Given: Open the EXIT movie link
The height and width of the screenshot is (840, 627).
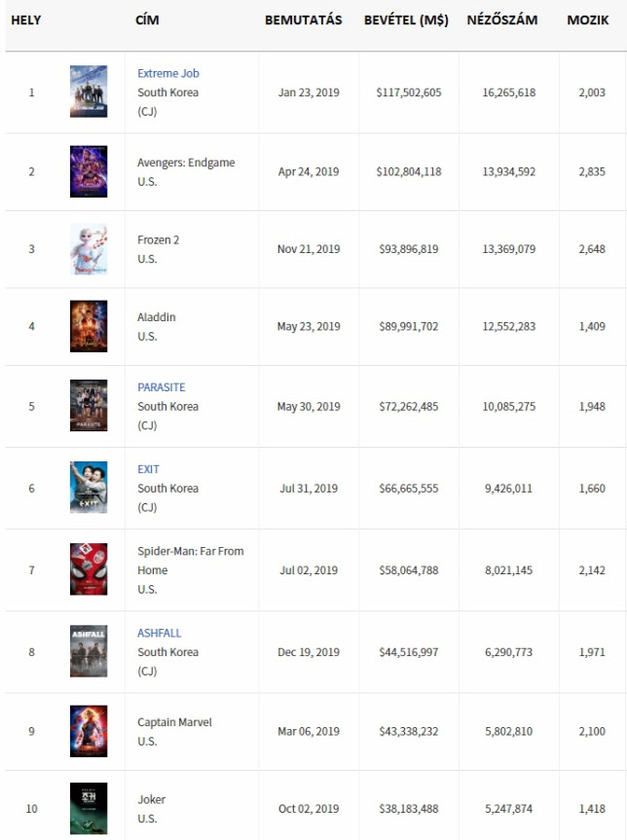Looking at the screenshot, I should click(x=148, y=469).
